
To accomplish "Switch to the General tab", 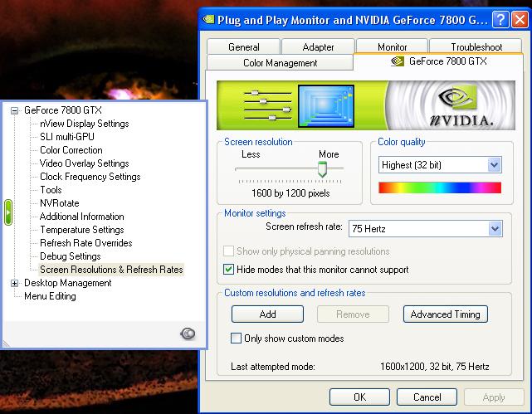I will pos(244,46).
